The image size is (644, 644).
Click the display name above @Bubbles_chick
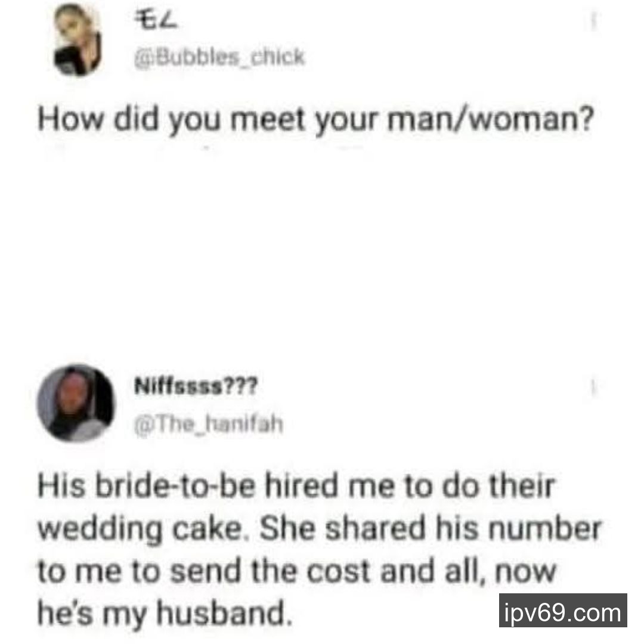(x=156, y=21)
